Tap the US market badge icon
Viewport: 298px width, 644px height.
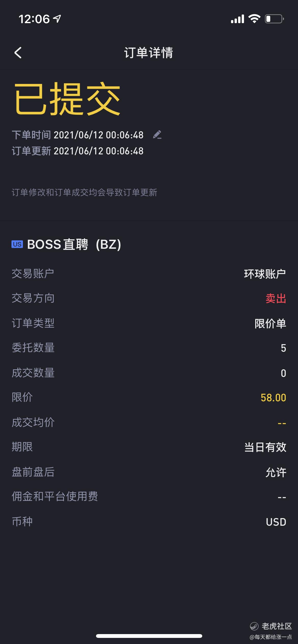pyautogui.click(x=17, y=244)
